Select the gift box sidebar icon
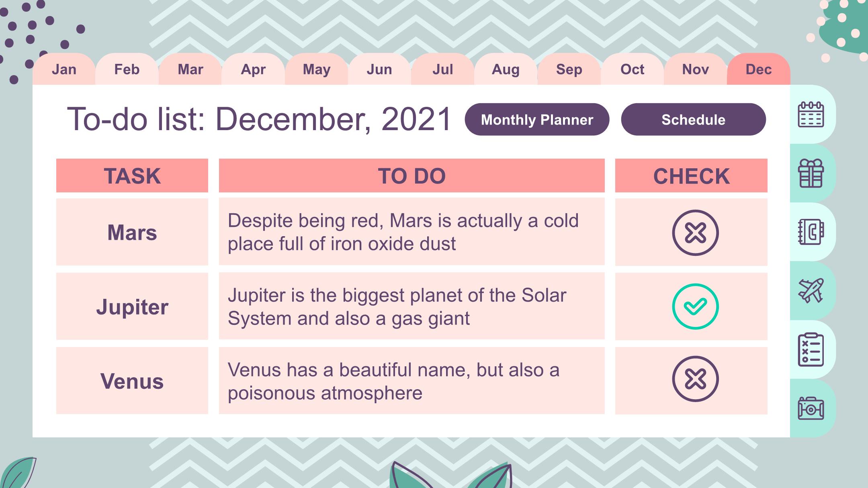Image resolution: width=868 pixels, height=488 pixels. [x=811, y=173]
